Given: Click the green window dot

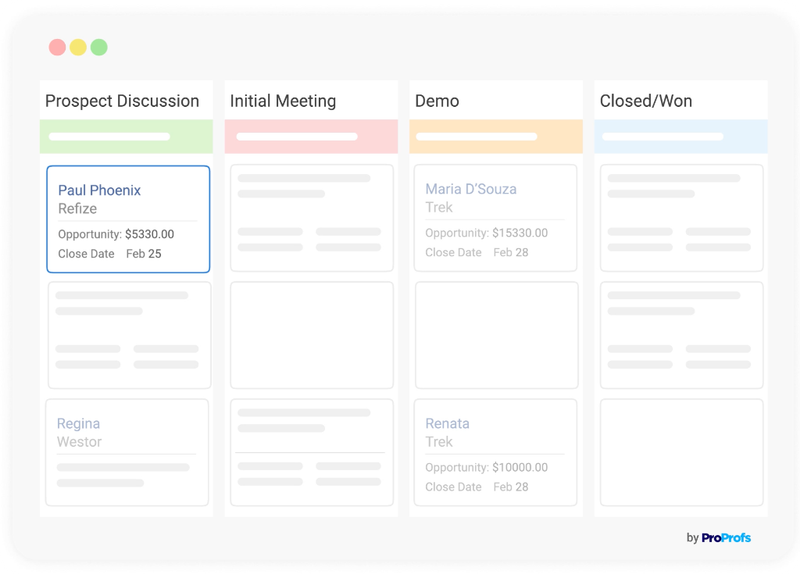Looking at the screenshot, I should (x=99, y=47).
